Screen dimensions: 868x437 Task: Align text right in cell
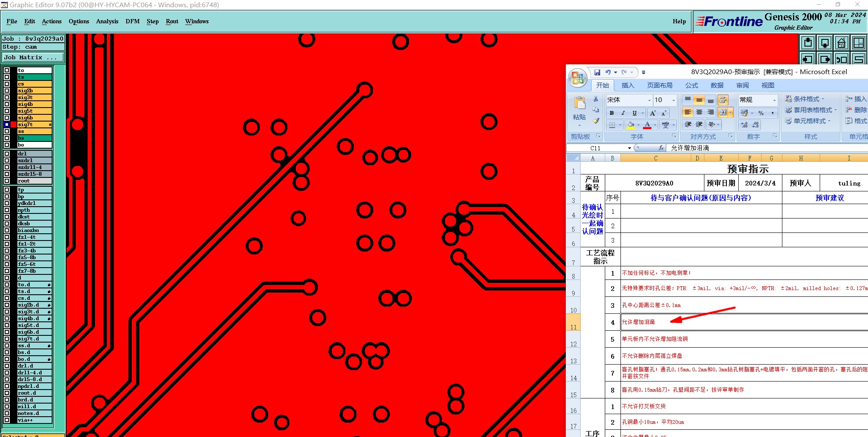[711, 112]
